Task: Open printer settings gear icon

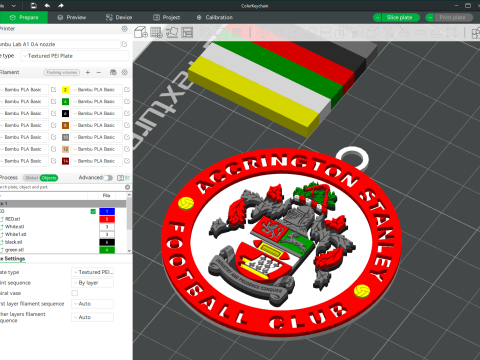Action: pyautogui.click(x=125, y=29)
